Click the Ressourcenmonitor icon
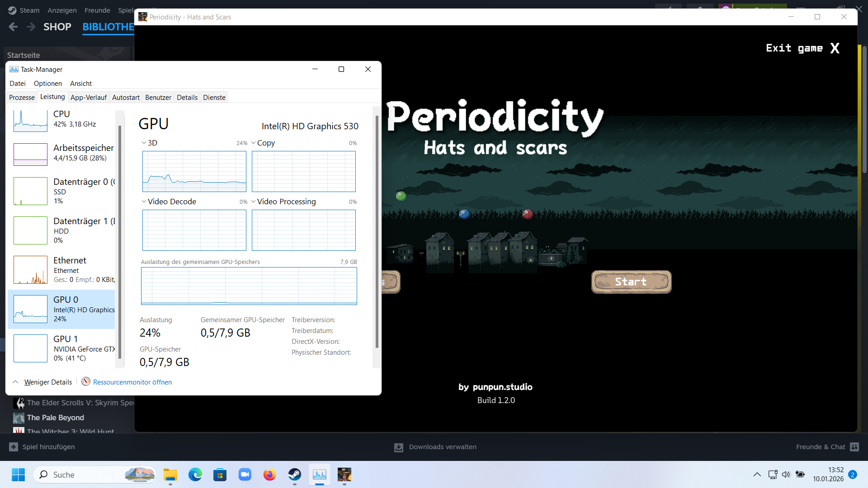 coord(86,382)
